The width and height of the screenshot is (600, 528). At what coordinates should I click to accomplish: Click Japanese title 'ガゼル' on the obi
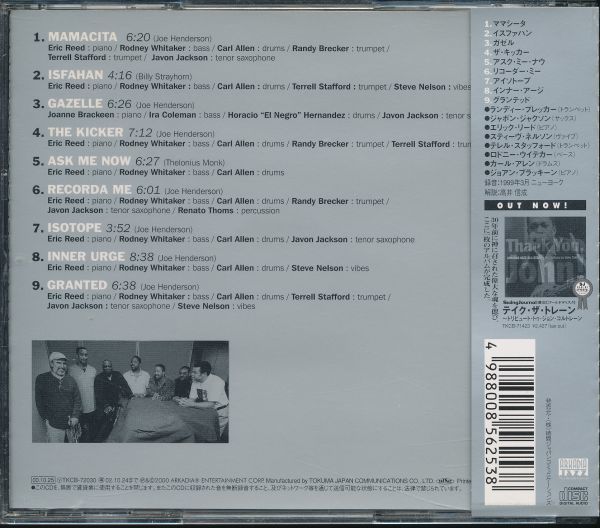503,42
